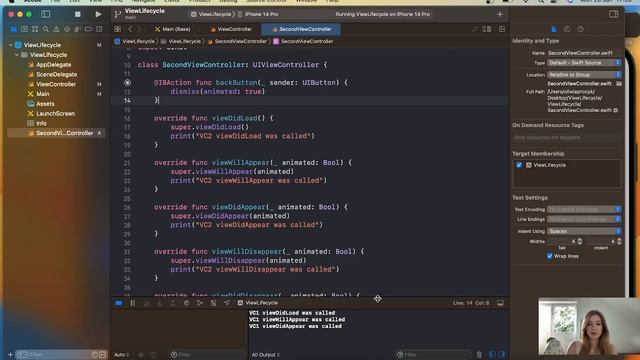Switch to the ViewController editor tab
Image resolution: width=640 pixels, height=360 pixels.
coord(231,29)
